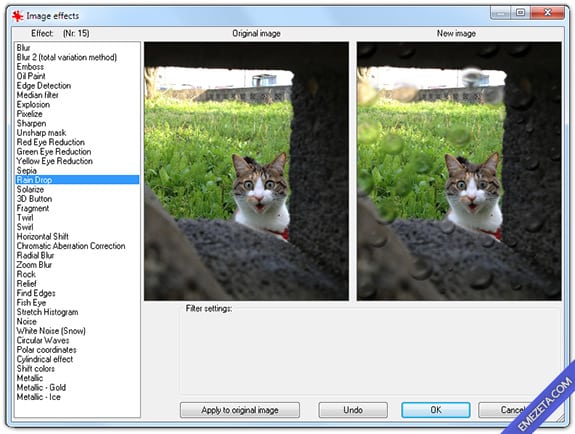The image size is (575, 434).
Task: Click the Cancel button
Action: click(x=513, y=410)
